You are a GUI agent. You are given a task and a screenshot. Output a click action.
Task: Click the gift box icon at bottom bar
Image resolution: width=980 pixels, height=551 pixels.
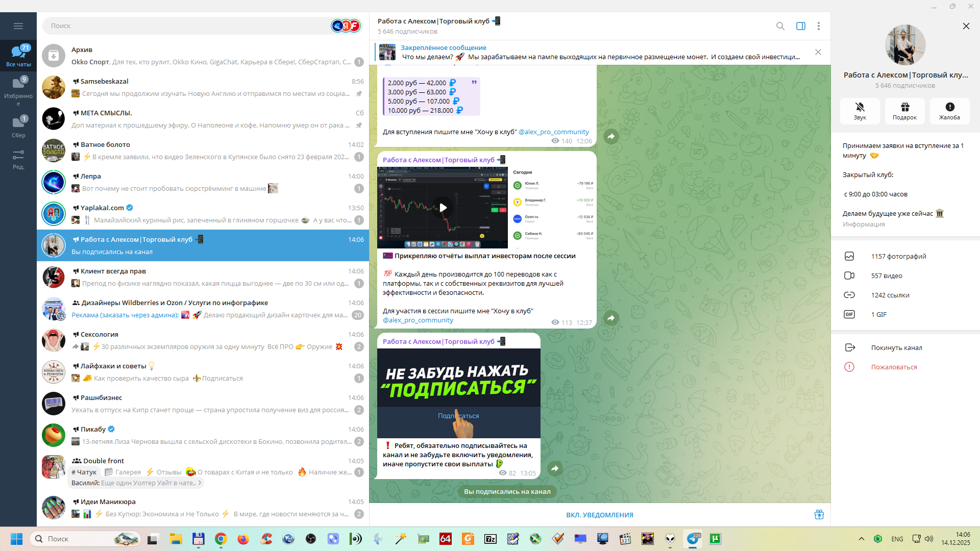pos(819,514)
